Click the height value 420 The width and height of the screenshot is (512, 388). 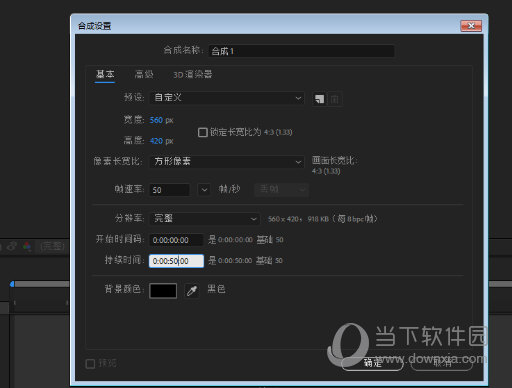click(x=156, y=141)
